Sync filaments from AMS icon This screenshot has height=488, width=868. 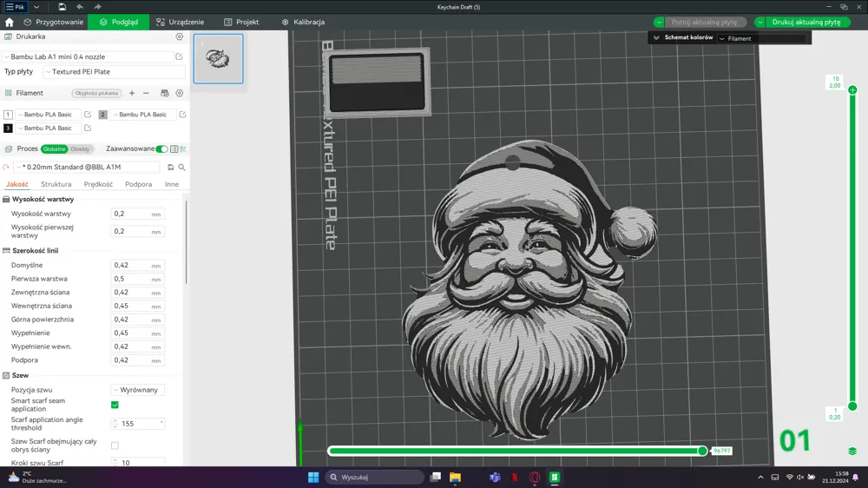(x=164, y=93)
